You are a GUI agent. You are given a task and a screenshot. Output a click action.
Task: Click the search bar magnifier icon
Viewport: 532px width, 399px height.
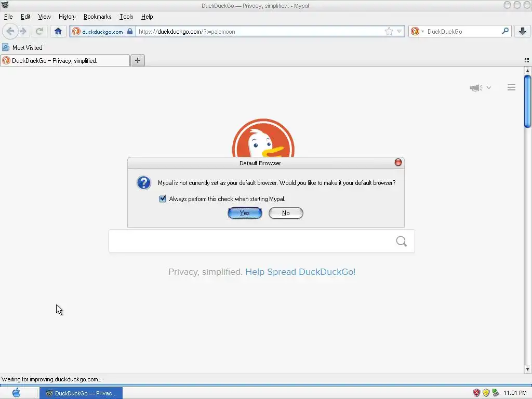[x=505, y=31]
